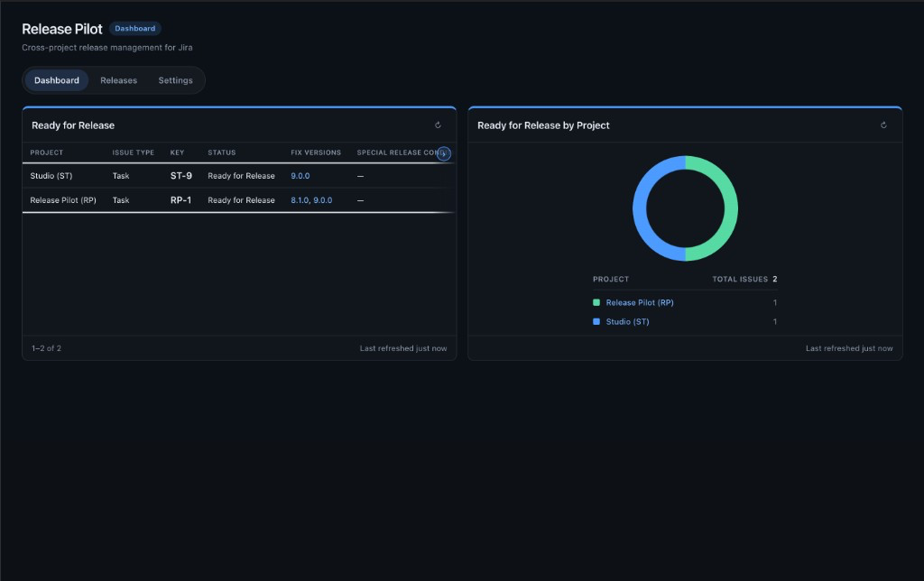Click the blue donut chart segment
Screen dimensions: 924x581
pos(640,208)
